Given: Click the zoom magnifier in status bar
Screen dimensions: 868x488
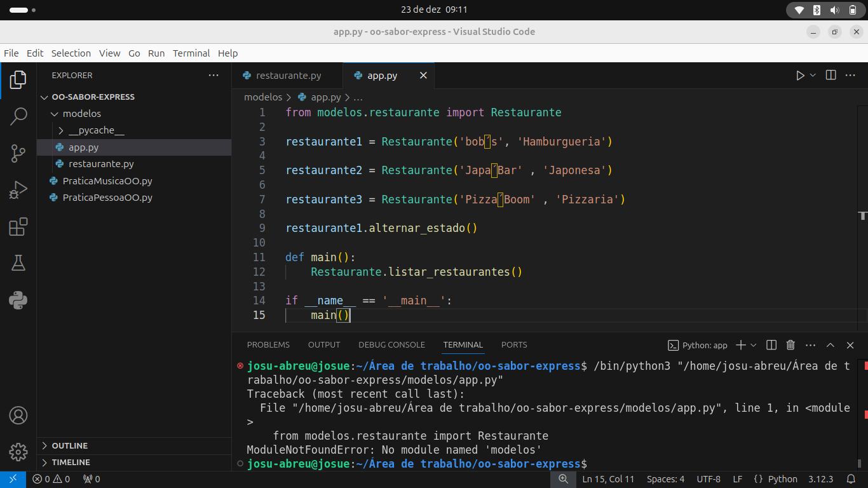Looking at the screenshot, I should point(563,479).
